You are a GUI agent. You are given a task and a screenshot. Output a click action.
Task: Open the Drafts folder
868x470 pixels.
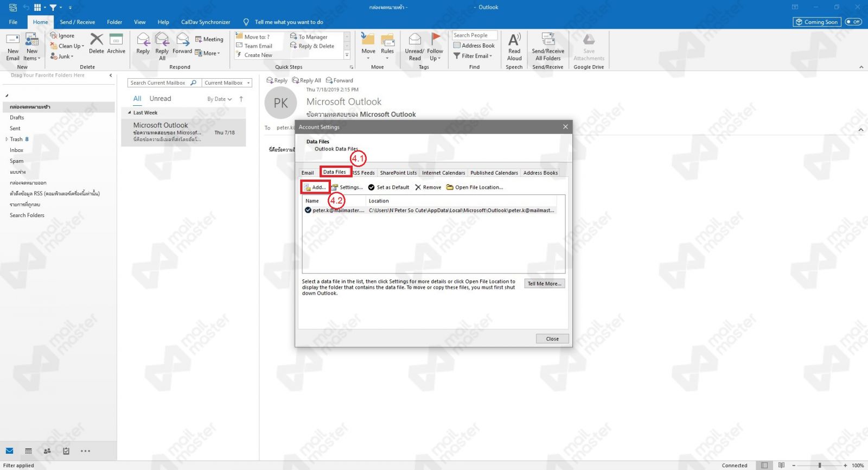point(17,118)
